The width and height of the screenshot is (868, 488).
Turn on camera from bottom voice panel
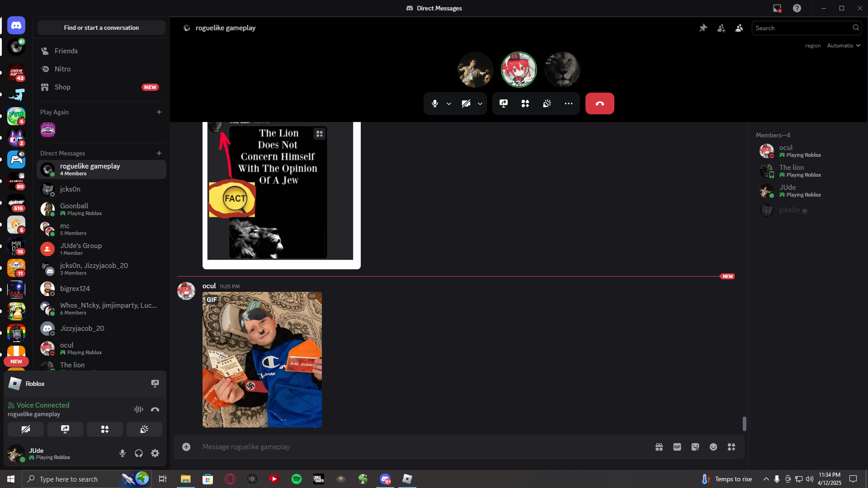tap(26, 429)
